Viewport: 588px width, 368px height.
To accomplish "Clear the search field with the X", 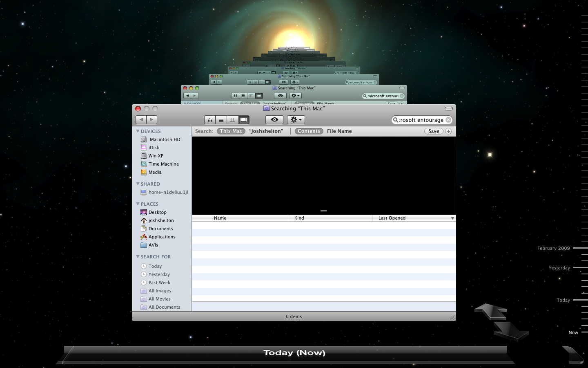I will [x=448, y=120].
